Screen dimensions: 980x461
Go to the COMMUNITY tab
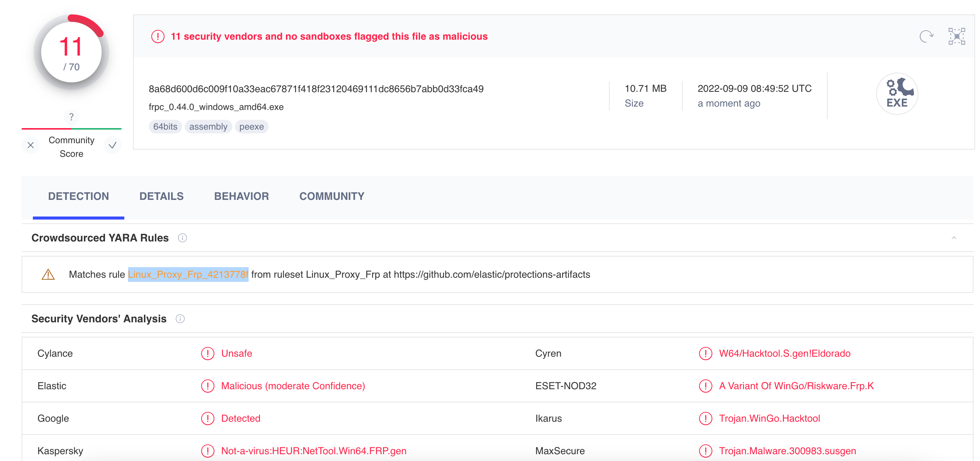(x=331, y=196)
